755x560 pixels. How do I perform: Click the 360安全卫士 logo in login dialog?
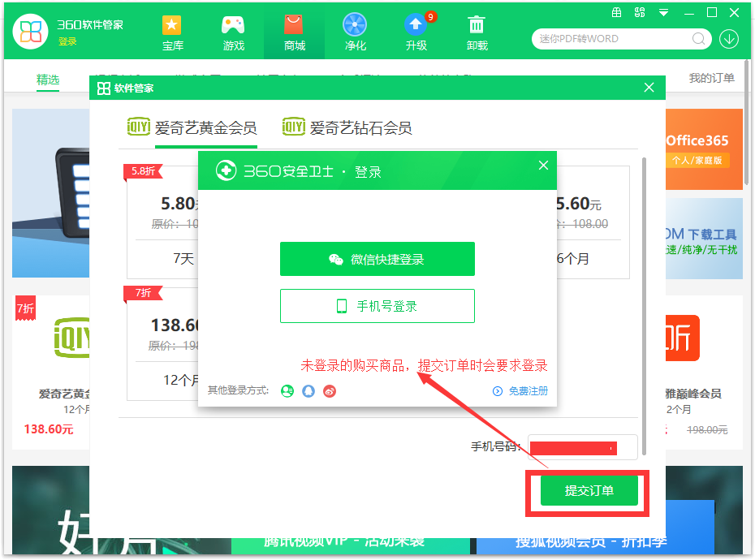(x=226, y=170)
